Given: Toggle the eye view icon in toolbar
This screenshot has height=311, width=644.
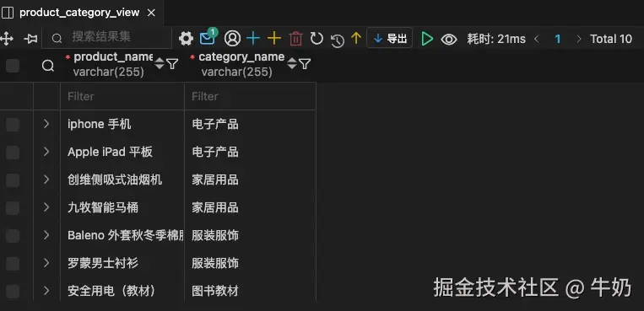Looking at the screenshot, I should pos(449,39).
